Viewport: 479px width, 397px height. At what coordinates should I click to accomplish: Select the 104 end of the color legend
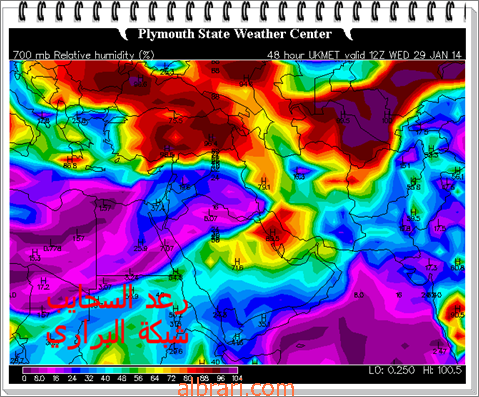pyautogui.click(x=237, y=378)
